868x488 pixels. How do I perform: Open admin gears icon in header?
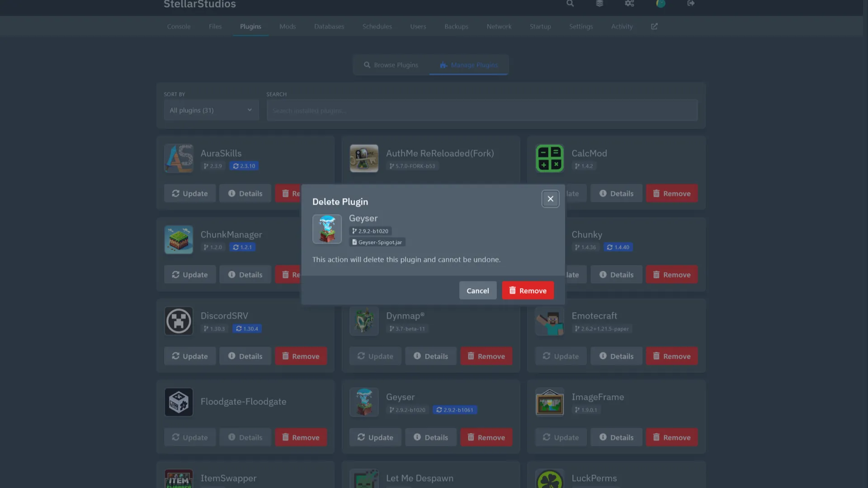pos(629,4)
